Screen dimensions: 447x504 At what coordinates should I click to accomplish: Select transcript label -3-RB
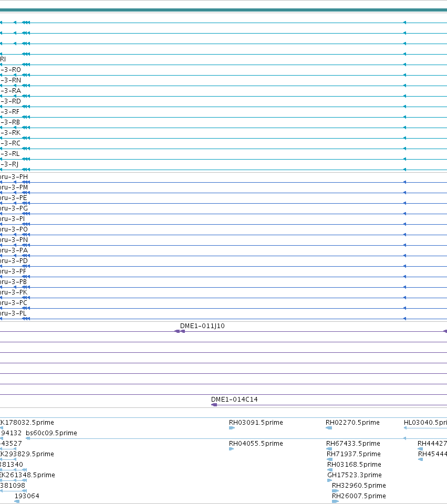tap(10, 122)
